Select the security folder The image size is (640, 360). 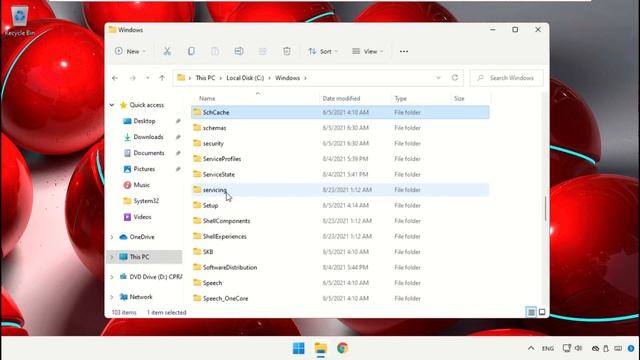(x=340, y=143)
